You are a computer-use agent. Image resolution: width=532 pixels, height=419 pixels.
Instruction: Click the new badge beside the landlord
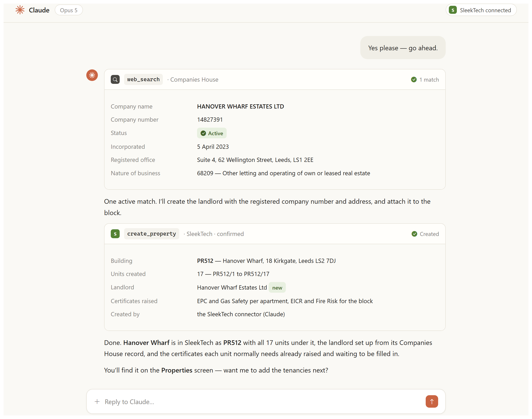coord(277,288)
